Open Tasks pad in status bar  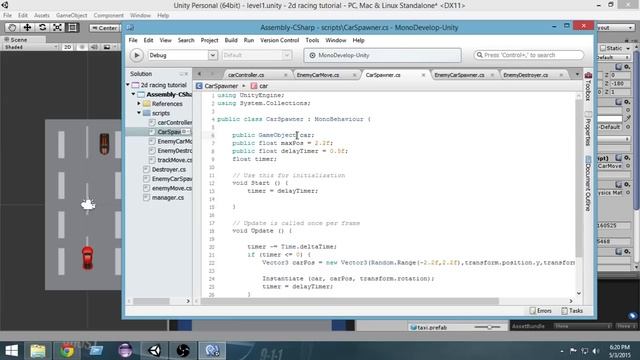point(572,311)
